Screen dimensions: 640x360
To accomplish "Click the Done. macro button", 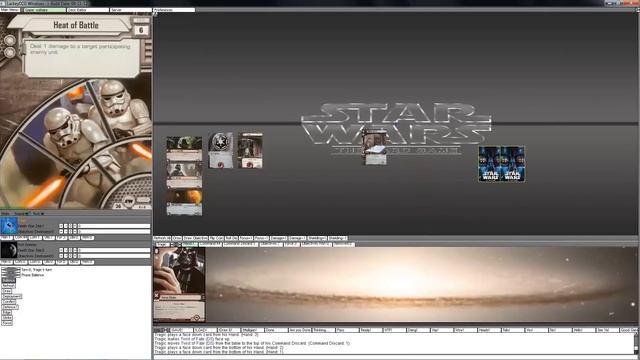I will 276,330.
